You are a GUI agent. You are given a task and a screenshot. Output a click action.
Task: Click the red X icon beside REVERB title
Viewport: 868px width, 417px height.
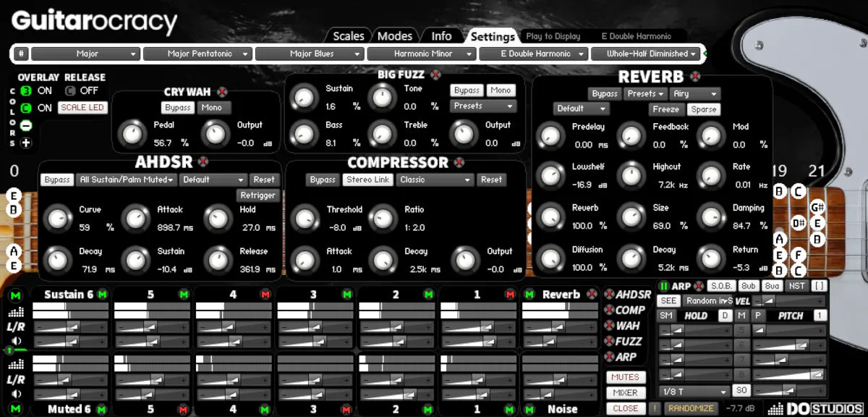point(695,76)
